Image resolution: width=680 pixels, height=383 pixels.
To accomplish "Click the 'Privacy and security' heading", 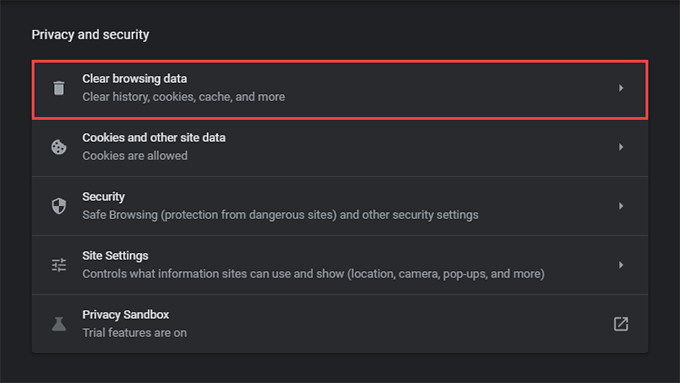I will click(x=90, y=35).
